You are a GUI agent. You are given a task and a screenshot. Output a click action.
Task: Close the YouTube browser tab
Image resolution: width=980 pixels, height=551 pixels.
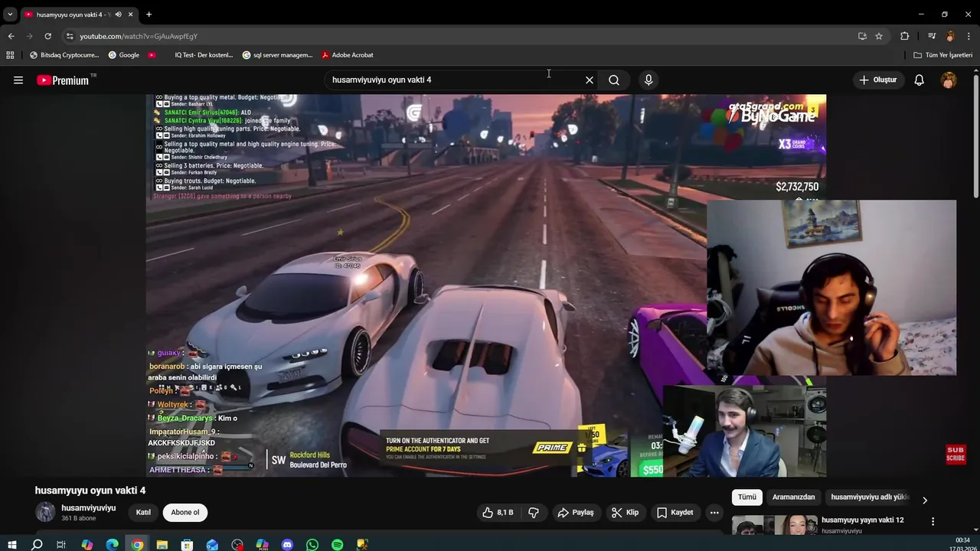pos(131,15)
